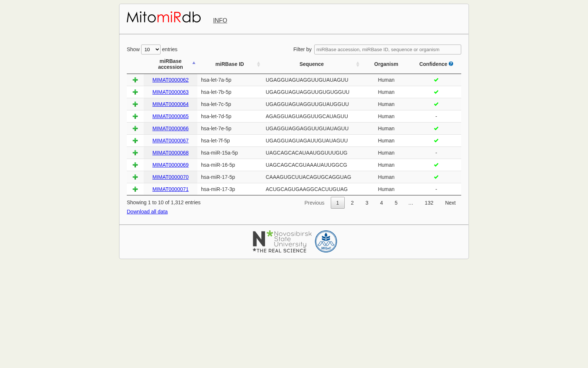Open the Show entries count dropdown
The height and width of the screenshot is (368, 588).
click(151, 49)
